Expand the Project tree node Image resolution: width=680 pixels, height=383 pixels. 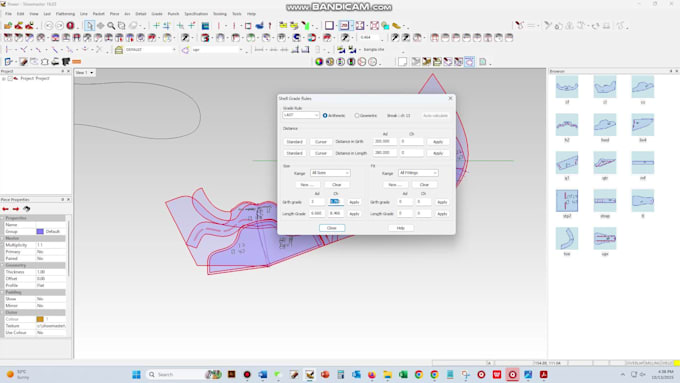(4, 79)
